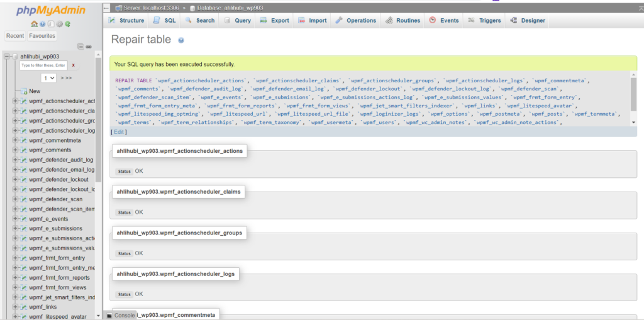Image resolution: width=644 pixels, height=320 pixels.
Task: Open the Import tab
Action: [313, 21]
